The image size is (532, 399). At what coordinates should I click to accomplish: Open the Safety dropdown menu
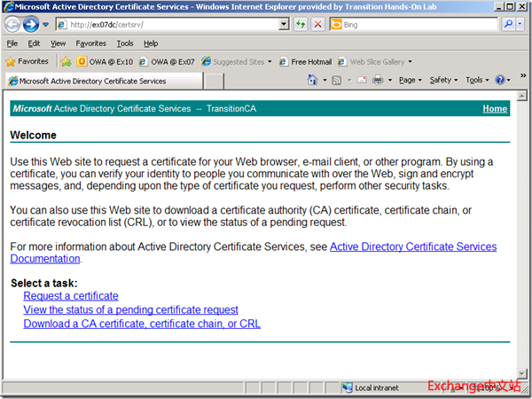tap(442, 81)
